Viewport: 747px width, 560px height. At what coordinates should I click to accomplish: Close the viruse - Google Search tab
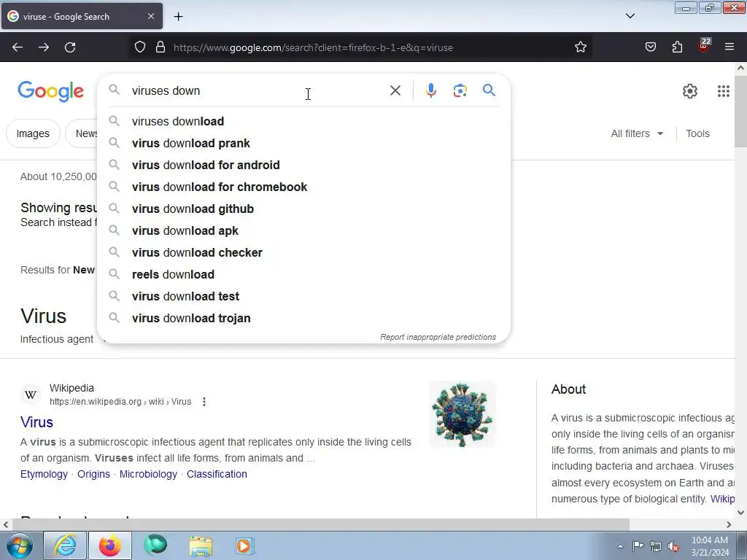coord(150,16)
